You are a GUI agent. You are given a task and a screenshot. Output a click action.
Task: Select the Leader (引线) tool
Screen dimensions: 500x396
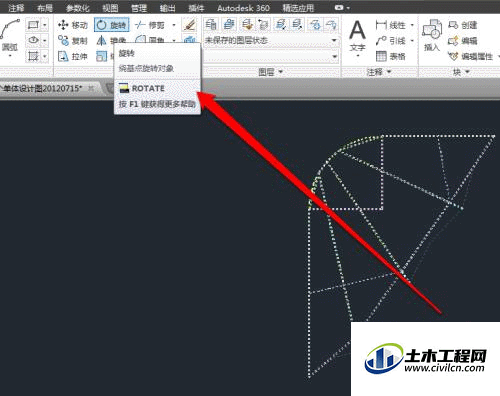pyautogui.click(x=390, y=41)
